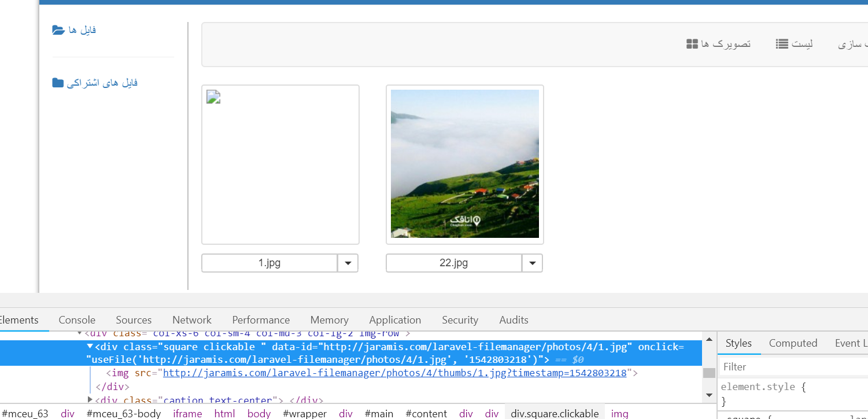This screenshot has width=868, height=419.
Task: Select div.square.clickable in the breadcrumb bar
Action: tap(555, 413)
